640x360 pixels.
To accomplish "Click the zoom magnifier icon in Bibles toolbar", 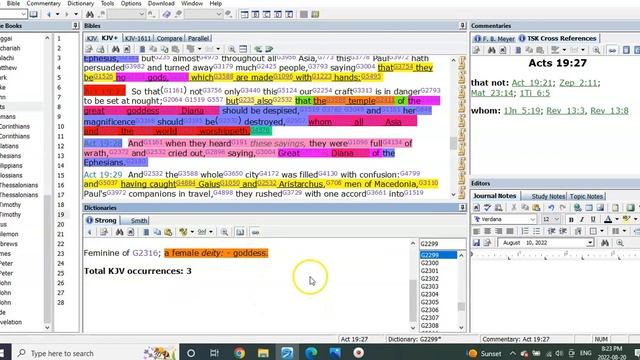I will point(231,49).
